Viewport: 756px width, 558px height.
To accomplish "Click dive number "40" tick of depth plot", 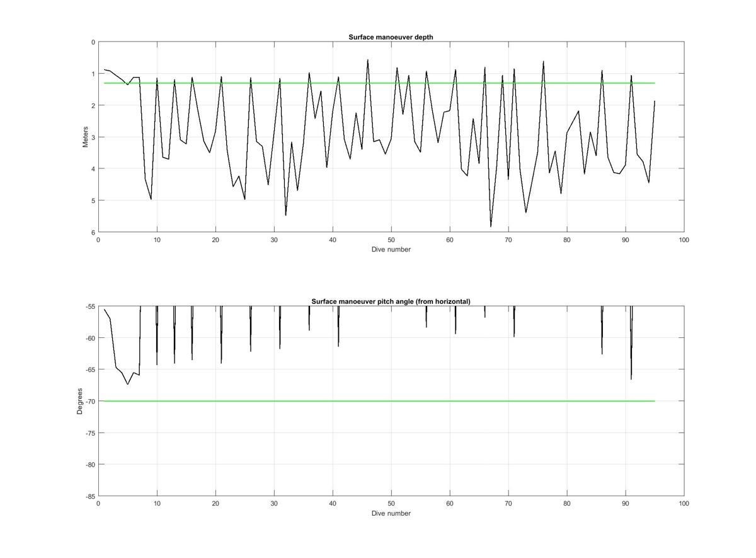I will coord(333,240).
